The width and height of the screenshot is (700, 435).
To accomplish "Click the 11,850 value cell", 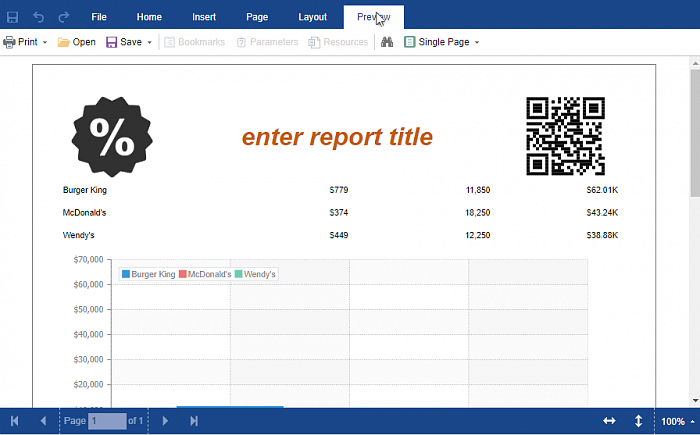I will [x=478, y=190].
